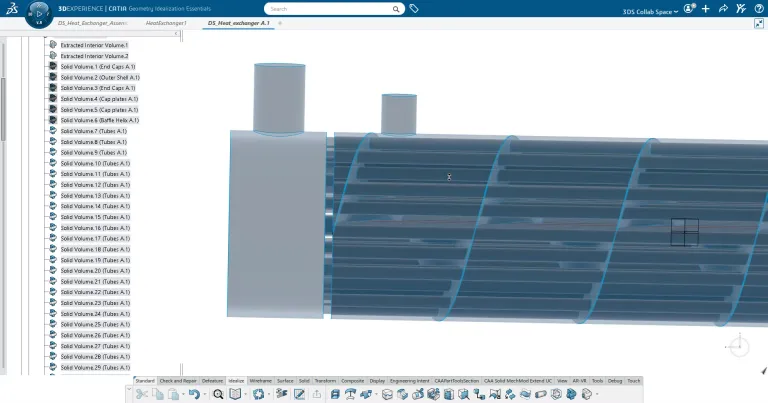
Task: Select Solid Volume.18 (Tubes A.1)
Action: tap(95, 249)
